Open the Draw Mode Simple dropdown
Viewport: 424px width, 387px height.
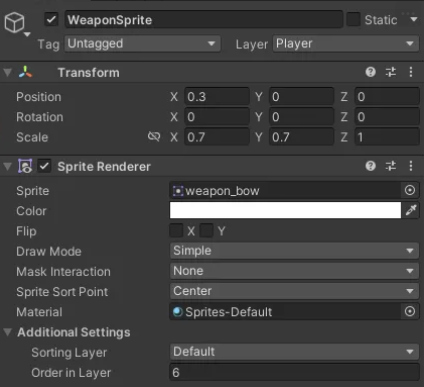[x=294, y=251]
